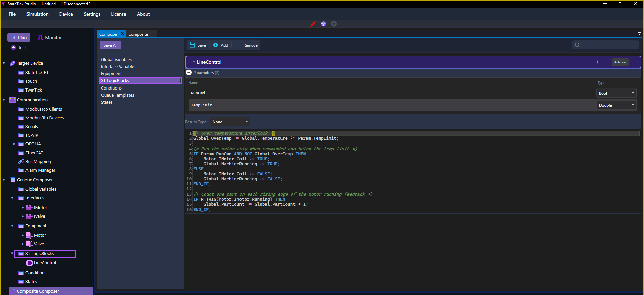This screenshot has height=295, width=644.
Task: Click the LineControl logic block icon
Action: pyautogui.click(x=30, y=263)
